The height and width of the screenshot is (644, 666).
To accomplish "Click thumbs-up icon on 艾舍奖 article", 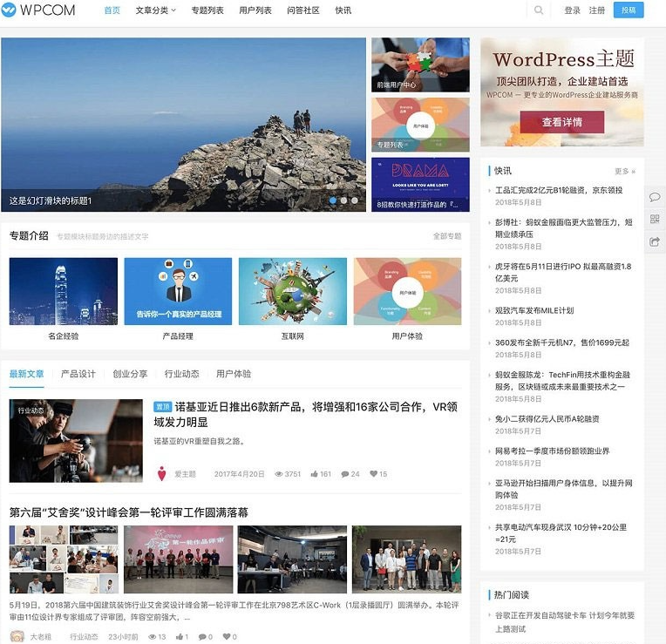I will click(x=180, y=637).
